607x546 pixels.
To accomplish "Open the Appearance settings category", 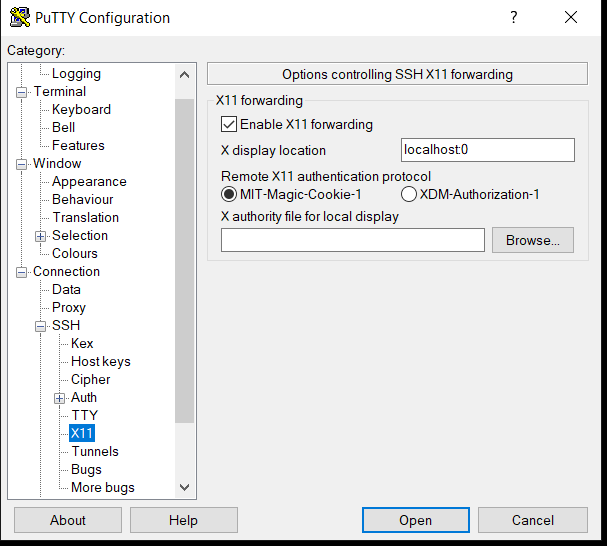I will pyautogui.click(x=89, y=182).
